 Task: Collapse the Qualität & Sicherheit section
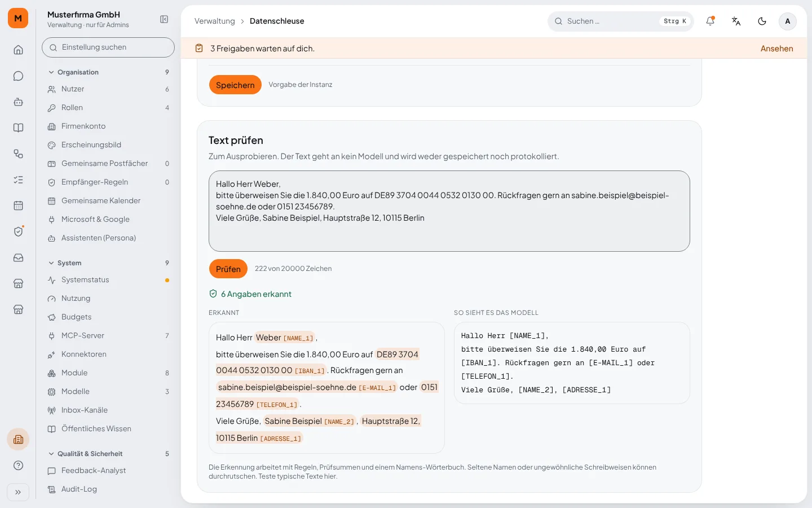click(x=108, y=454)
